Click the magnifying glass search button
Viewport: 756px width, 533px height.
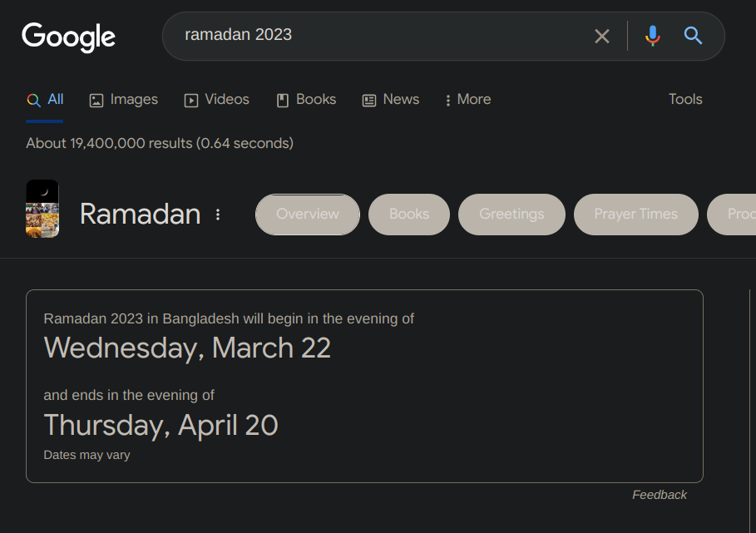[x=693, y=36]
